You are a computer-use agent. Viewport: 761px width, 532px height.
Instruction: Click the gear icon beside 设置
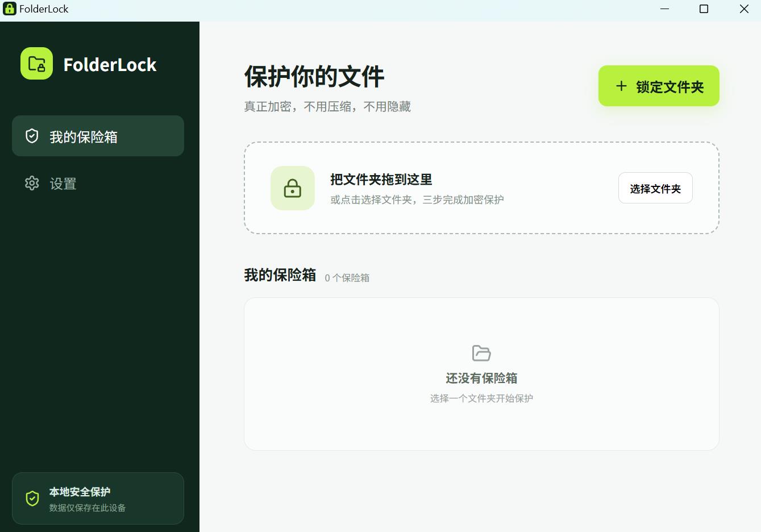[32, 183]
